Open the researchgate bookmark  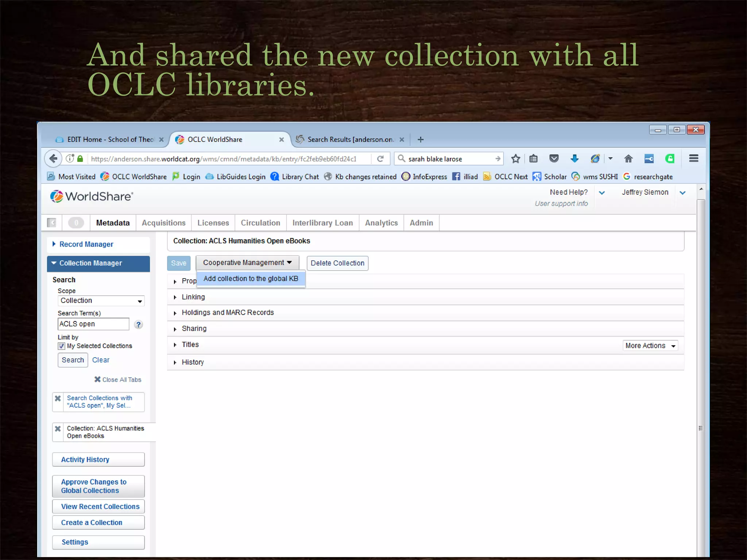(648, 176)
